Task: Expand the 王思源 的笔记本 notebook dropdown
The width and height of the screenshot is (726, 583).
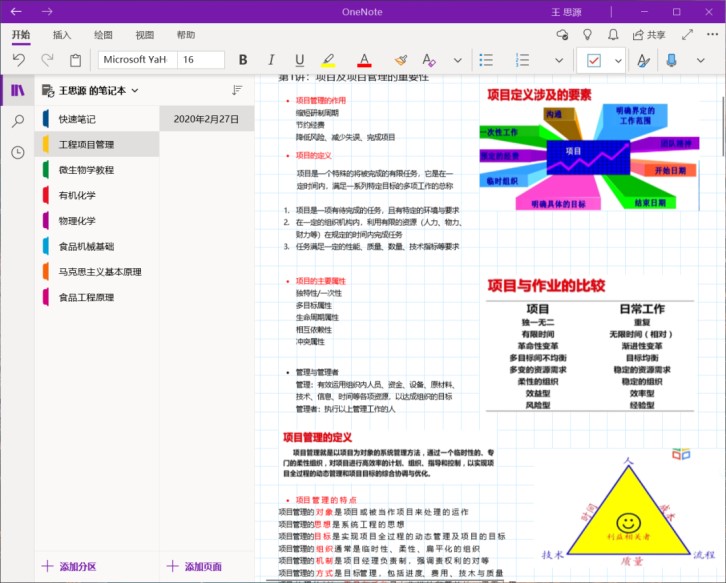Action: [x=135, y=90]
